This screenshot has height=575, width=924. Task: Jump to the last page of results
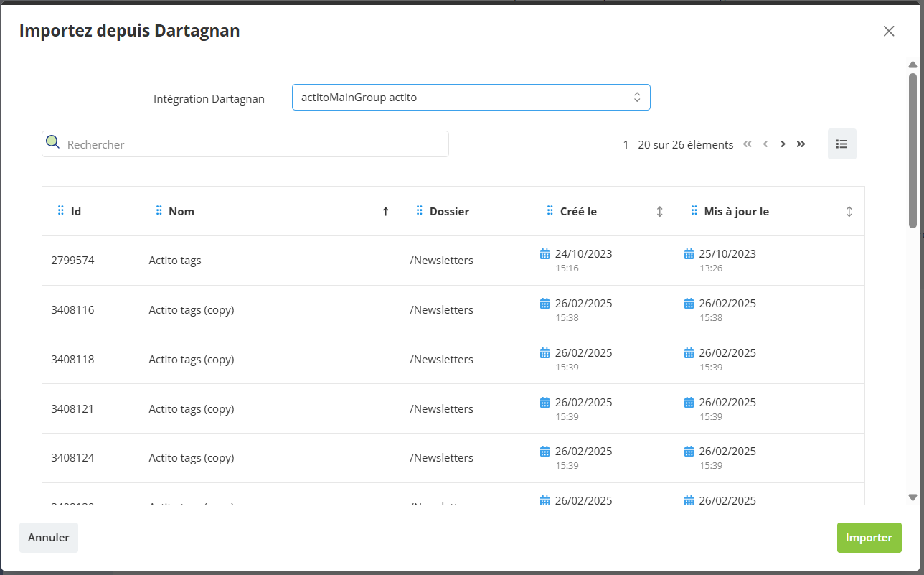click(x=801, y=144)
